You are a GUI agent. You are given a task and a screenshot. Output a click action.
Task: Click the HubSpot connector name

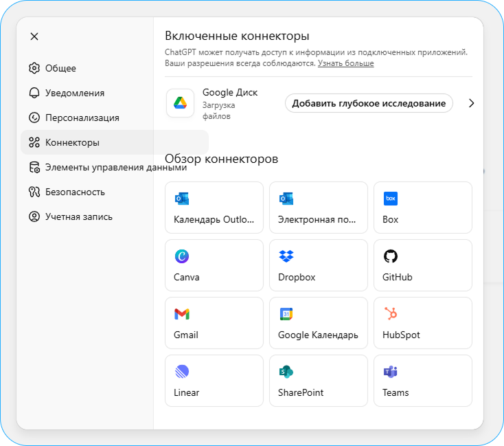(x=401, y=335)
